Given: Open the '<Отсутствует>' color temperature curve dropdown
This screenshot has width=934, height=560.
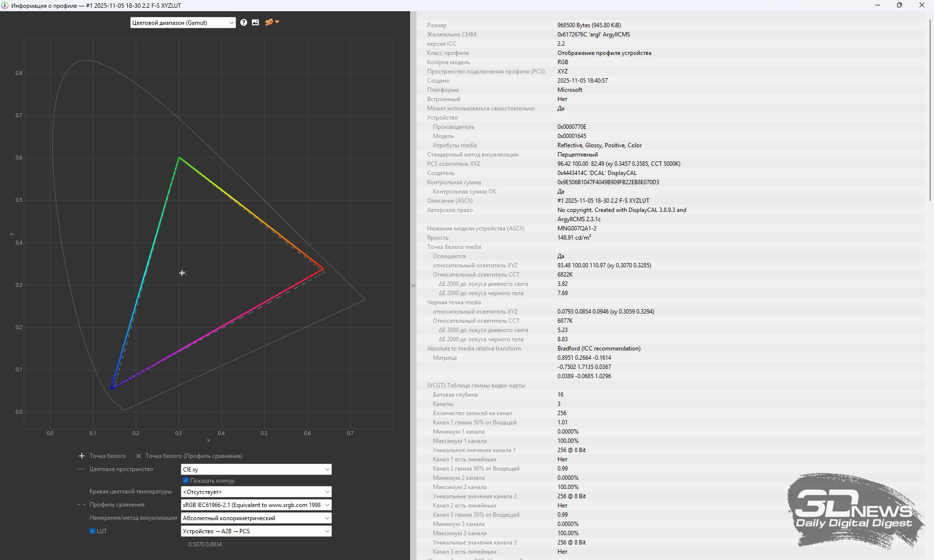Looking at the screenshot, I should 256,491.
